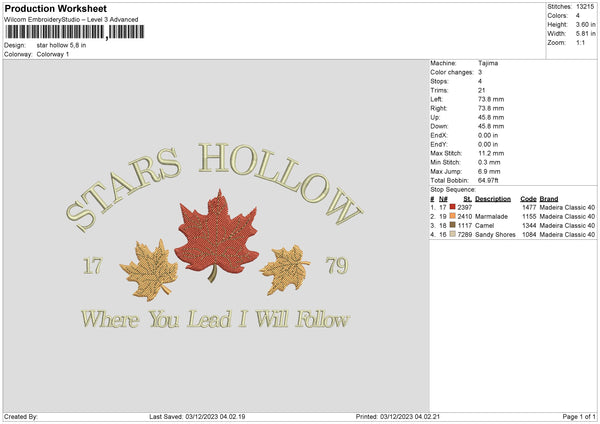Screen dimensions: 600x424
Task: Click the Max Stitch value 11.2 mm
Action: coord(491,153)
